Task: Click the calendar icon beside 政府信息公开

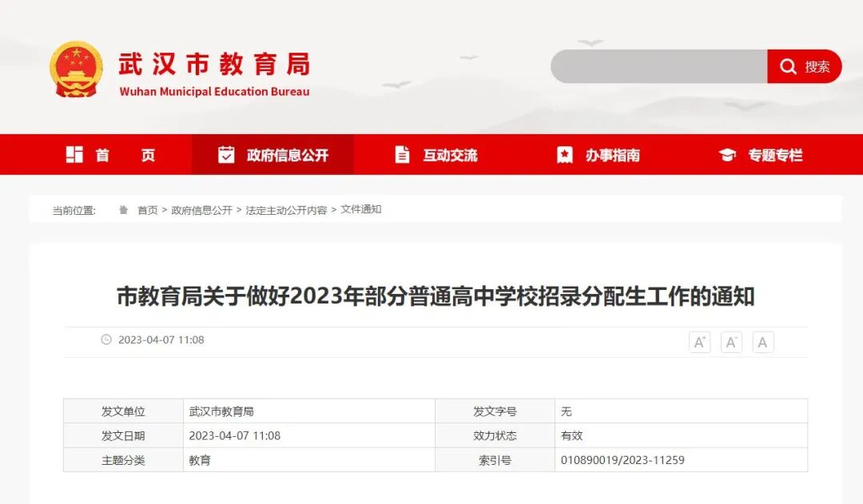Action: point(227,154)
